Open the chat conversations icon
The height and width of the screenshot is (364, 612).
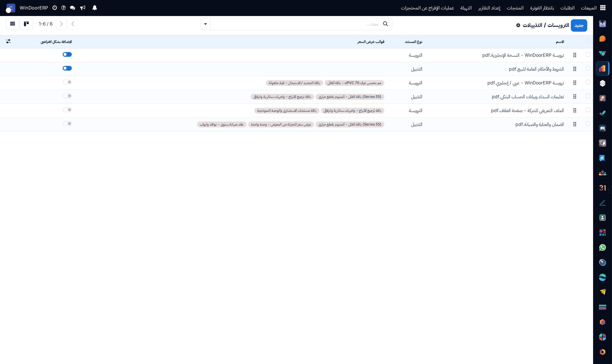[x=72, y=8]
